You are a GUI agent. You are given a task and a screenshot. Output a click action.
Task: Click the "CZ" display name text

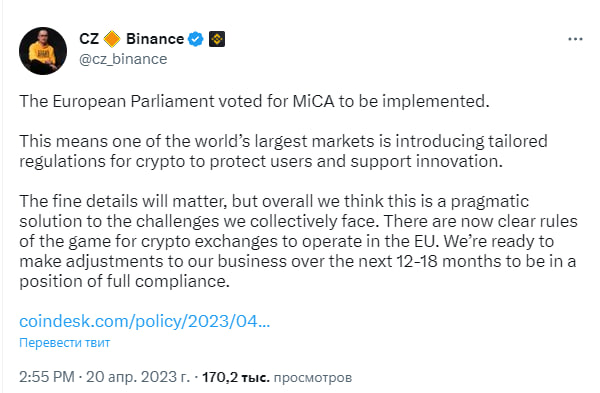[x=89, y=39]
